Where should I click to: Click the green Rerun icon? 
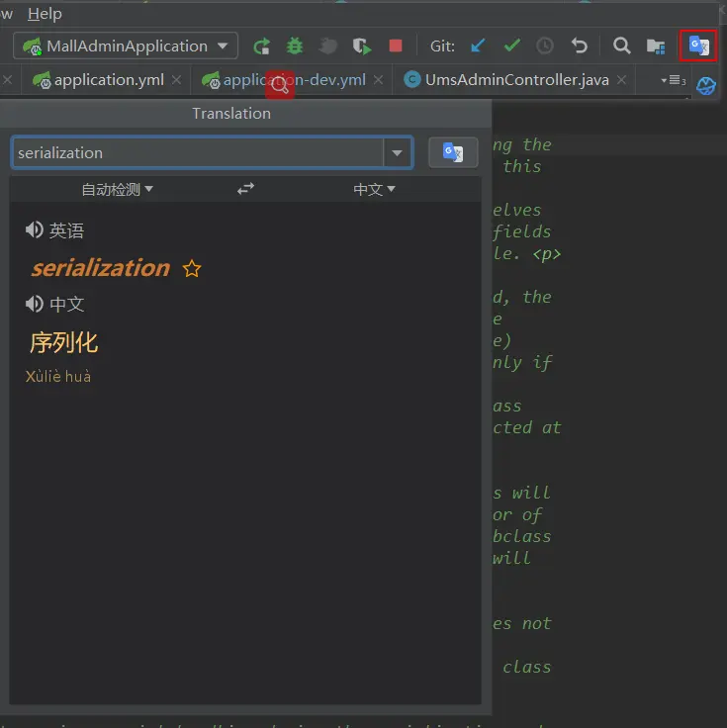[x=262, y=45]
